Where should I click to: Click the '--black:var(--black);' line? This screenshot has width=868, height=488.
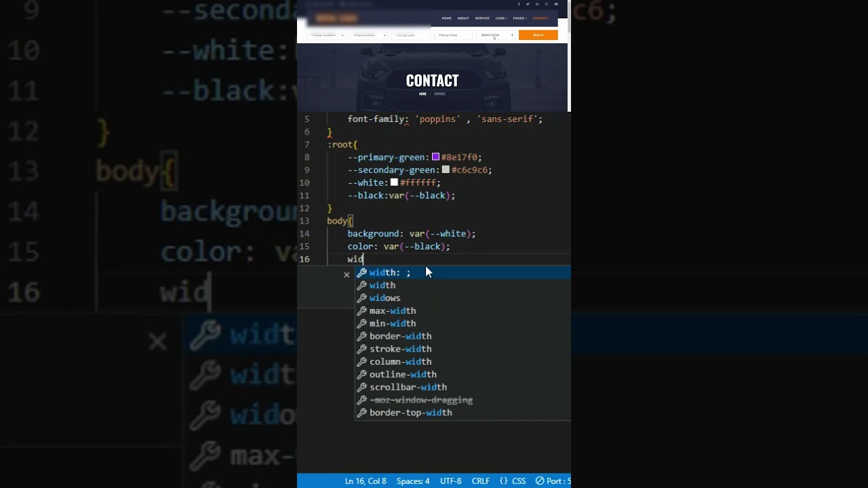pyautogui.click(x=401, y=196)
